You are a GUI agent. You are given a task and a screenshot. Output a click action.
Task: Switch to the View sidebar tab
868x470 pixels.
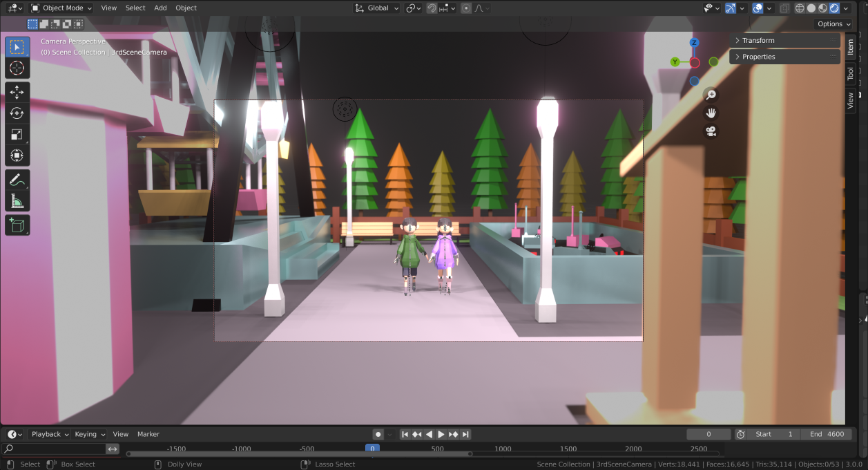click(851, 100)
